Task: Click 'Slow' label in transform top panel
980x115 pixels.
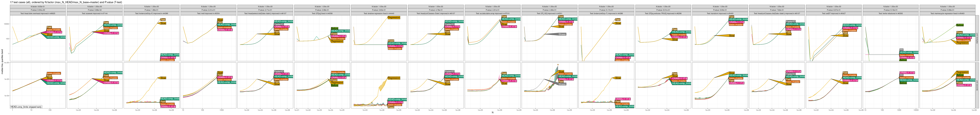Action: [x=732, y=36]
